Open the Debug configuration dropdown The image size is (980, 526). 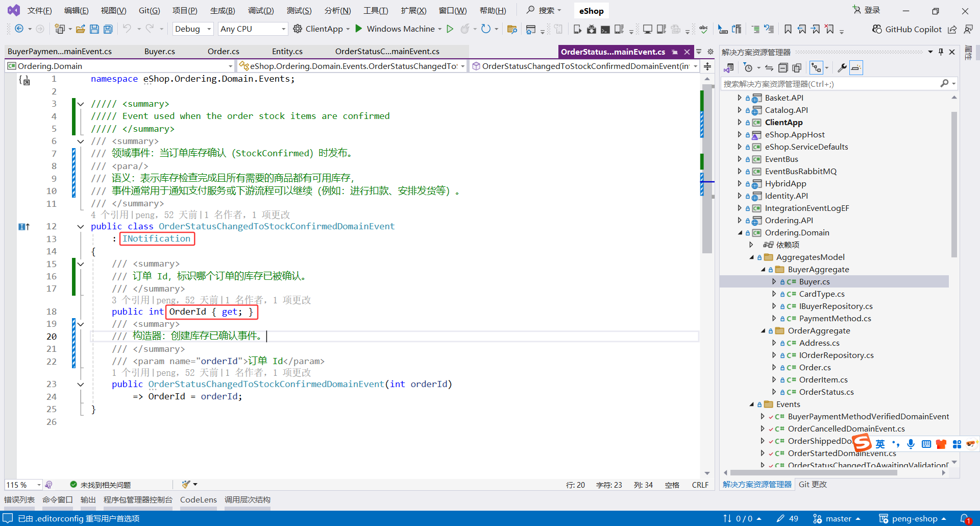(193, 29)
